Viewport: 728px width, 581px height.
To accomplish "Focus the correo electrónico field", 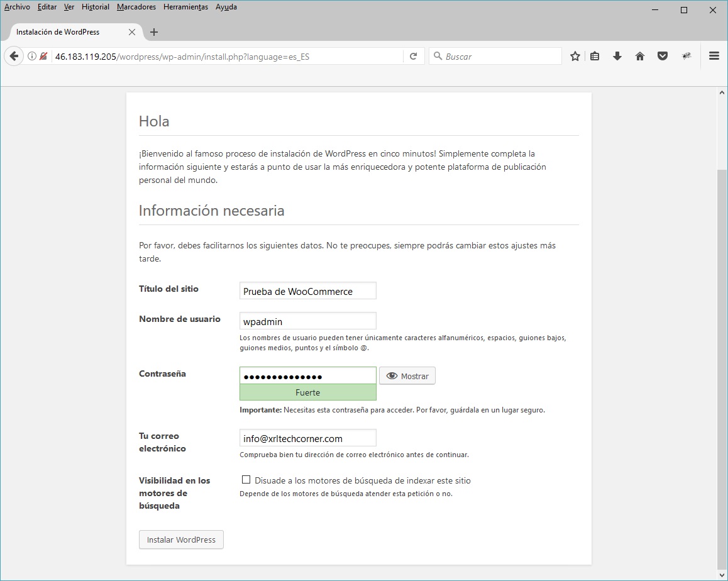I will click(308, 438).
